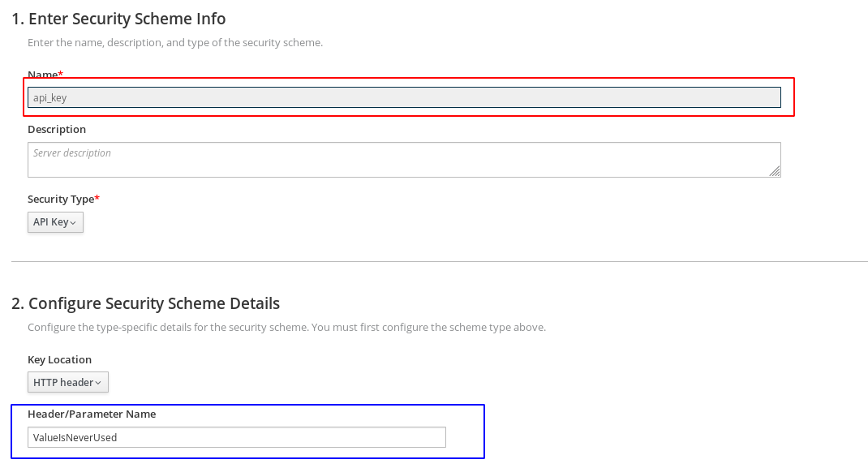This screenshot has width=868, height=468.
Task: Click the Key Location label
Action: tap(59, 359)
